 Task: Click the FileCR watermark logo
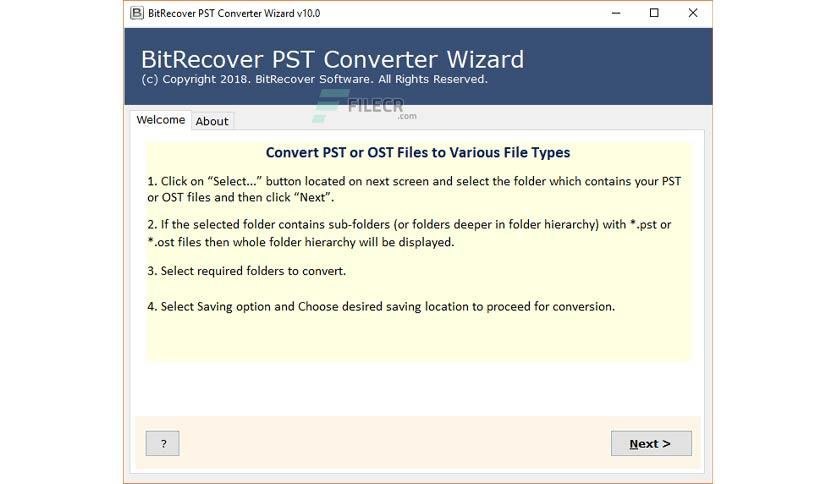326,107
